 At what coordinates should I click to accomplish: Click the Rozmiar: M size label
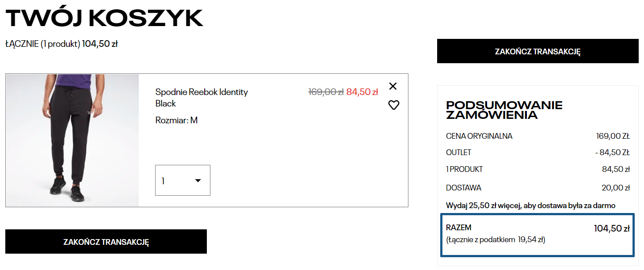(176, 120)
